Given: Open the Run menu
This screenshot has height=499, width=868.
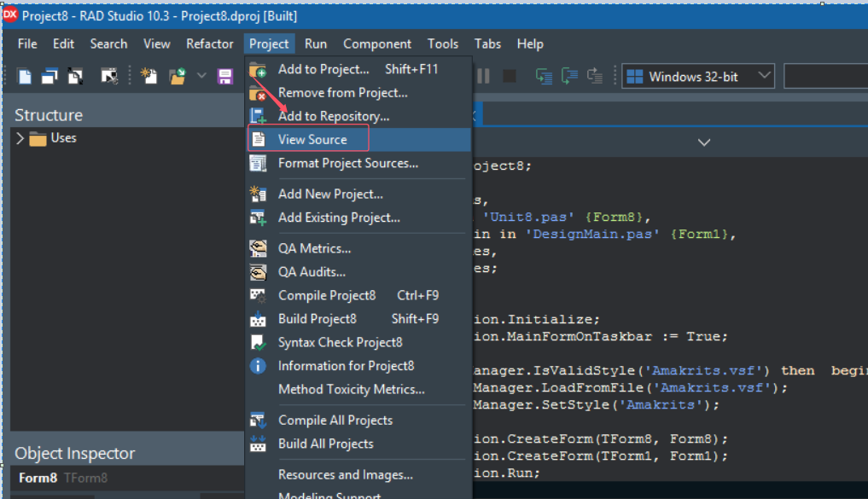Looking at the screenshot, I should tap(316, 44).
